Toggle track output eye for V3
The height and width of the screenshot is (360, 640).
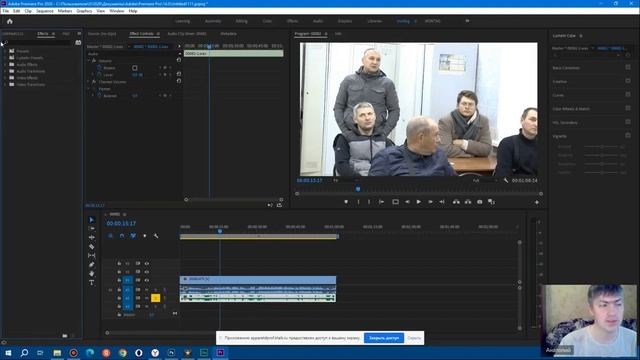(147, 264)
